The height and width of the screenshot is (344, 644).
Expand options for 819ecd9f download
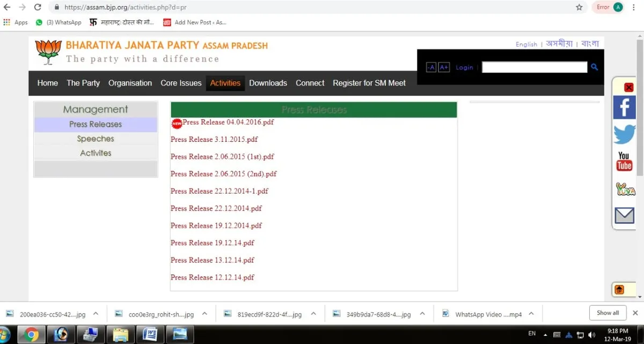tap(313, 313)
